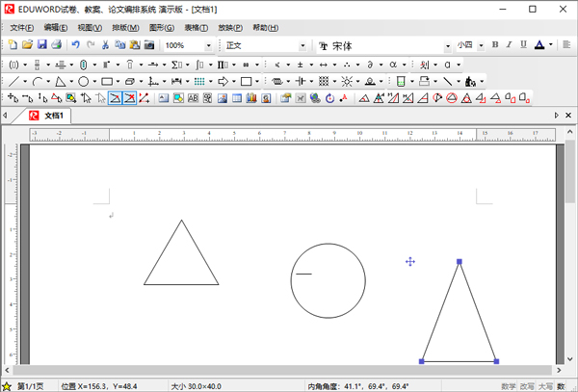Click the Undo arrow icon
Viewport: 578px width, 392px height.
pyautogui.click(x=76, y=45)
